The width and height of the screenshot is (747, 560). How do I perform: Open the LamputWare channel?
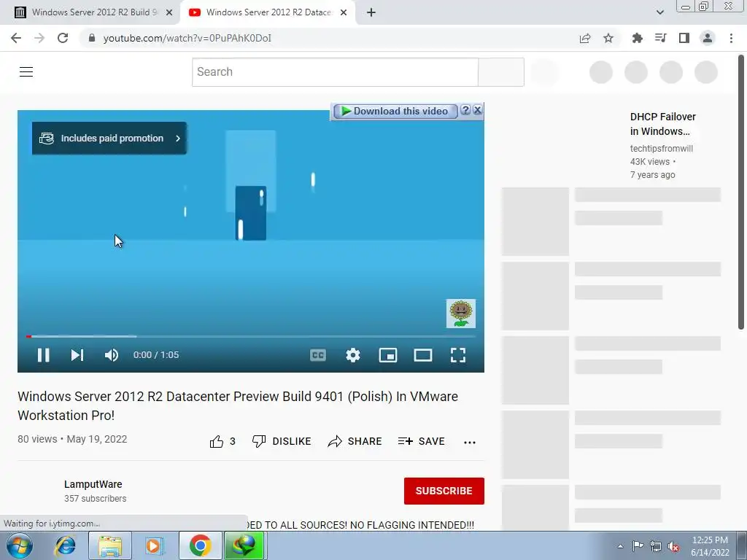point(93,484)
